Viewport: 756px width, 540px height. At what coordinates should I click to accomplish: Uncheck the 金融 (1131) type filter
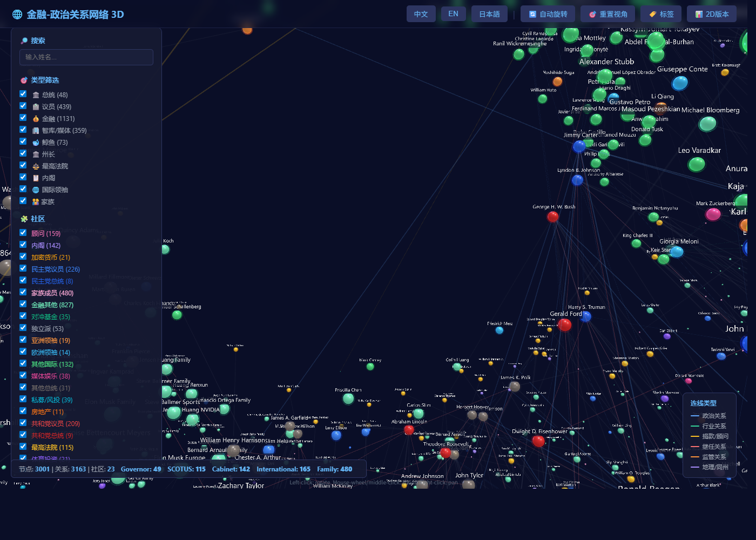[x=23, y=118]
